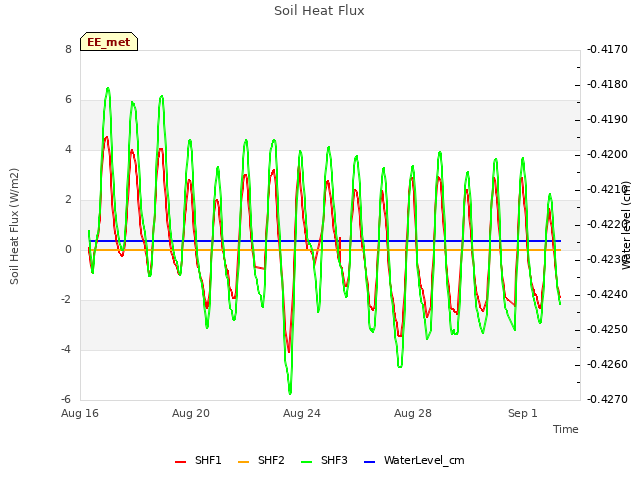Click the Water level (cm) axis label
640x480 pixels.
tap(626, 225)
